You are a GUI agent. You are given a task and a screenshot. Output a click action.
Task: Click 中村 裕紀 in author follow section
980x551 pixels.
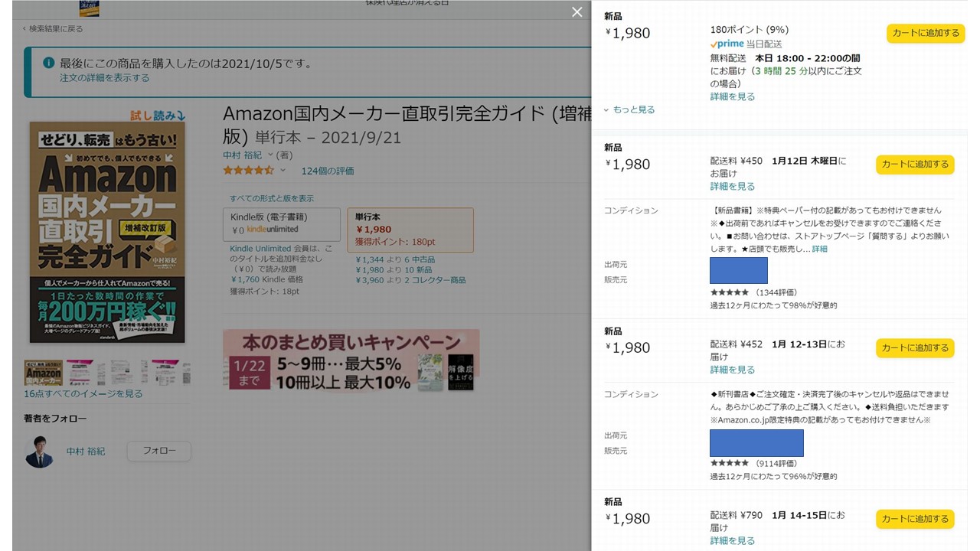coord(86,452)
